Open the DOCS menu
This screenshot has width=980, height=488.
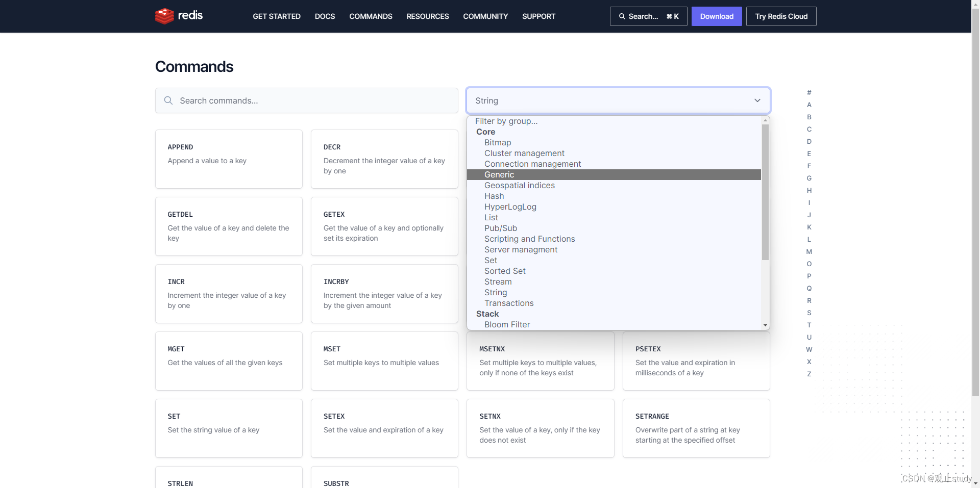[x=325, y=16]
